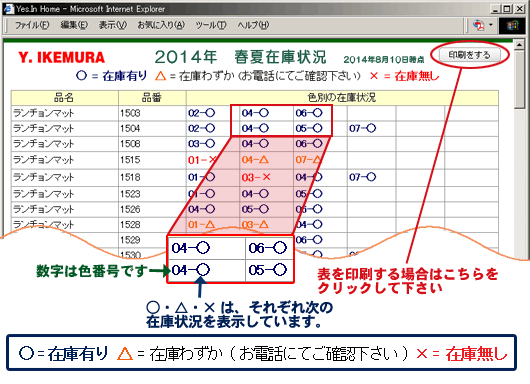Click the 05-○ cell in row 1526
Screen dimensions: 530x384
click(x=255, y=209)
